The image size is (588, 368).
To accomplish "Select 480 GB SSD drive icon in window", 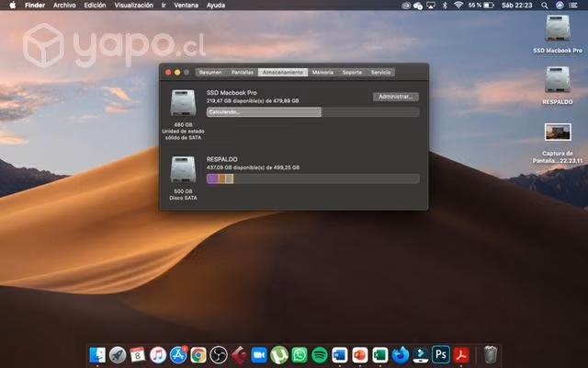I will [x=183, y=102].
